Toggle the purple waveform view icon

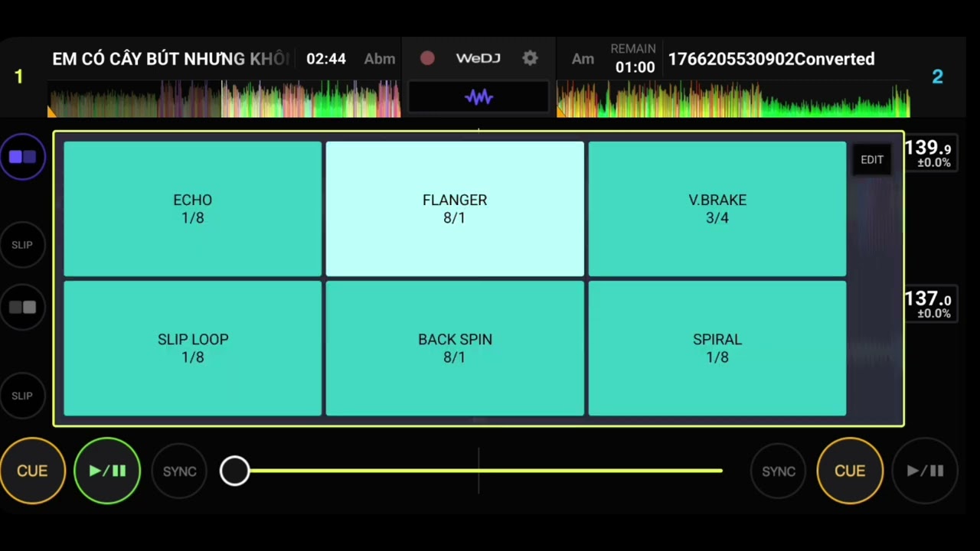[479, 97]
